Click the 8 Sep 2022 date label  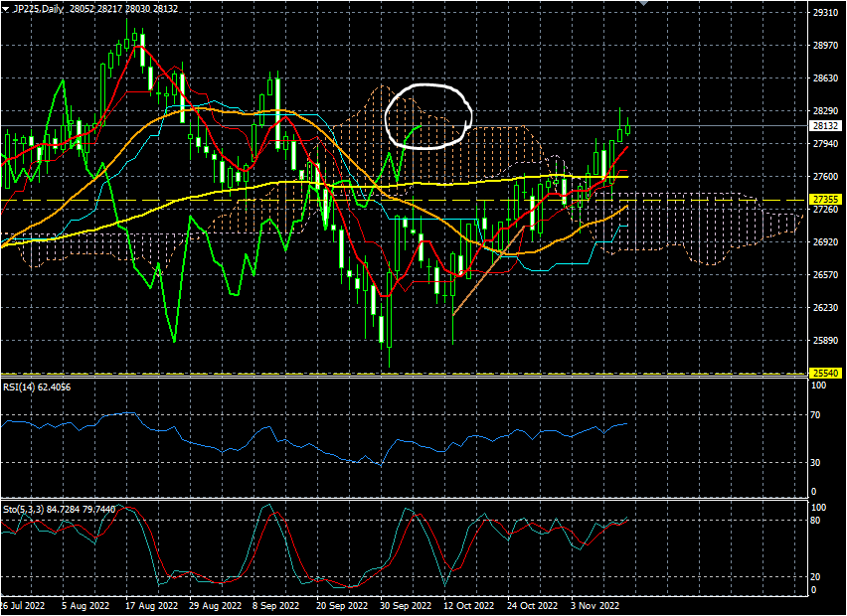click(x=276, y=606)
